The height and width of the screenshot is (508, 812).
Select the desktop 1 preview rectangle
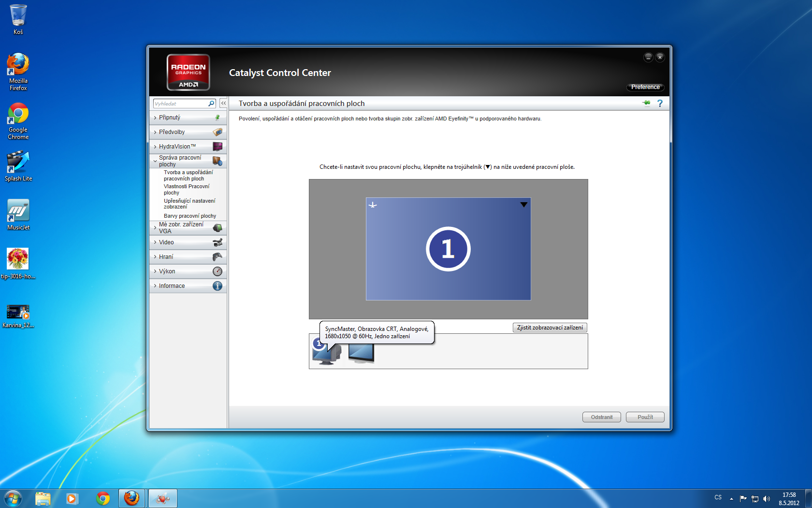pos(449,249)
